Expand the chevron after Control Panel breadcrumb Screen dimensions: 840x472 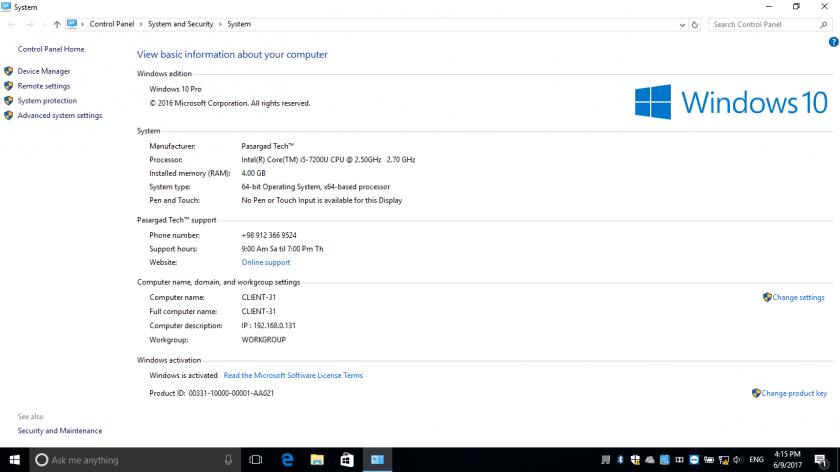(143, 24)
